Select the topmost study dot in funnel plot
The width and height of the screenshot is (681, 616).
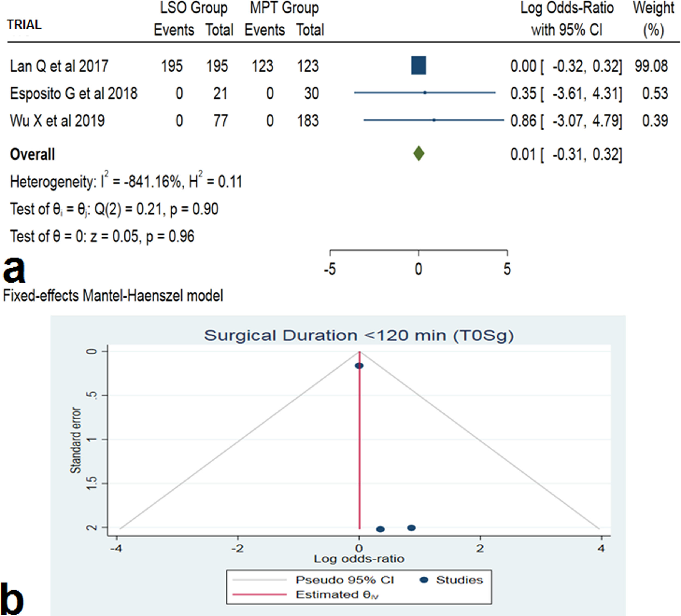pyautogui.click(x=359, y=366)
